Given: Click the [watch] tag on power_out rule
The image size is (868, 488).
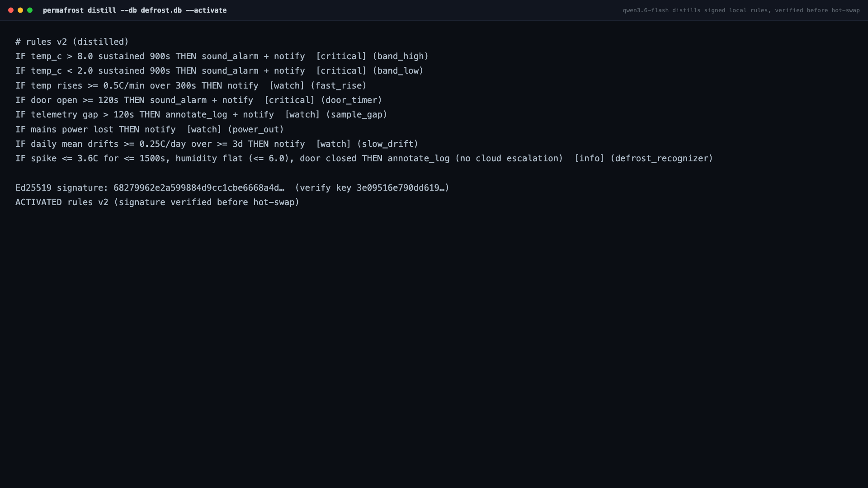Looking at the screenshot, I should (x=204, y=129).
